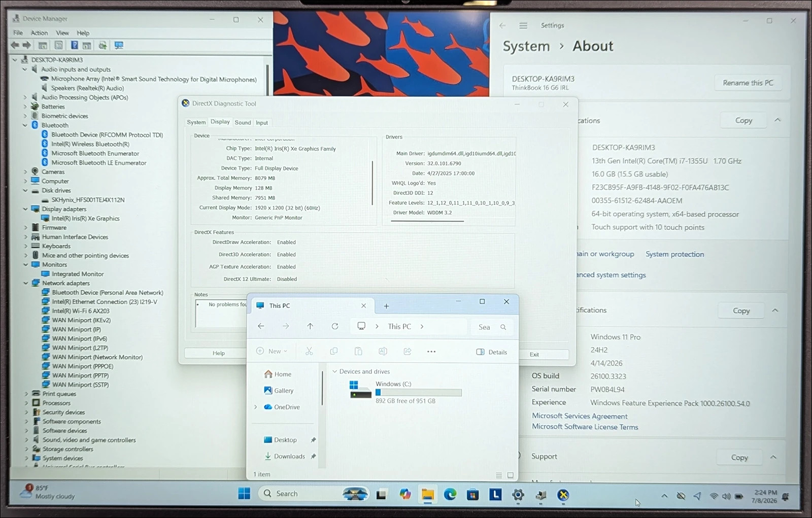Collapse the Network adapters node
This screenshot has height=518, width=812.
tap(25, 283)
